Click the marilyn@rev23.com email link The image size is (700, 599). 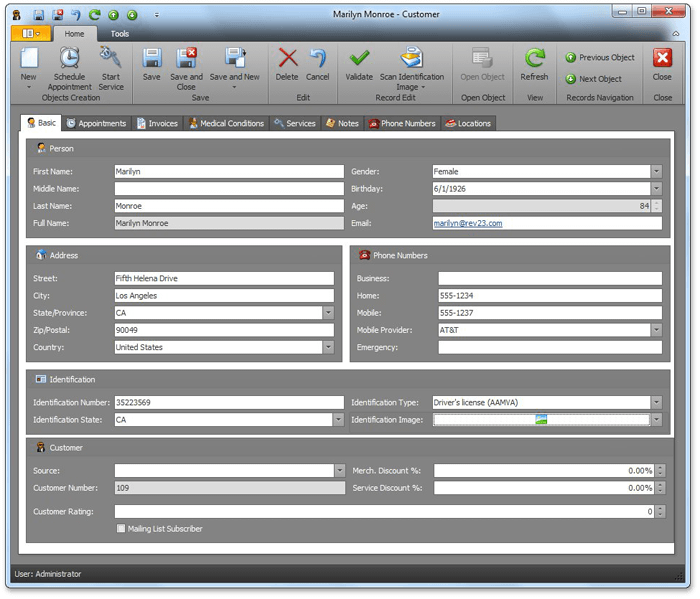[467, 223]
